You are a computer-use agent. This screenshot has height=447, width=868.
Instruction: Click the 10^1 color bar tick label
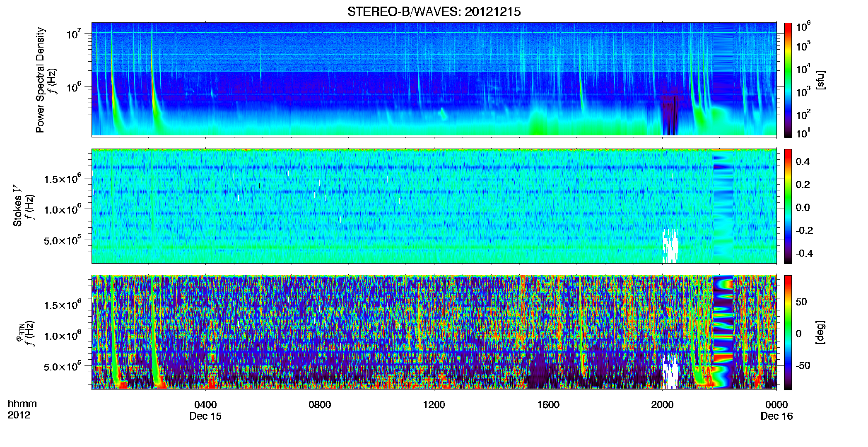[803, 133]
